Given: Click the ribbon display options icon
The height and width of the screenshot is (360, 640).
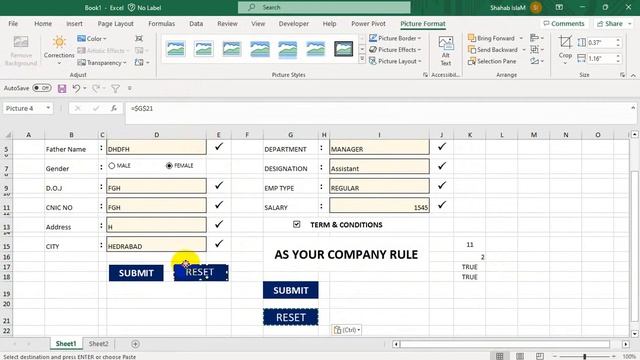Looking at the screenshot, I should point(559,7).
